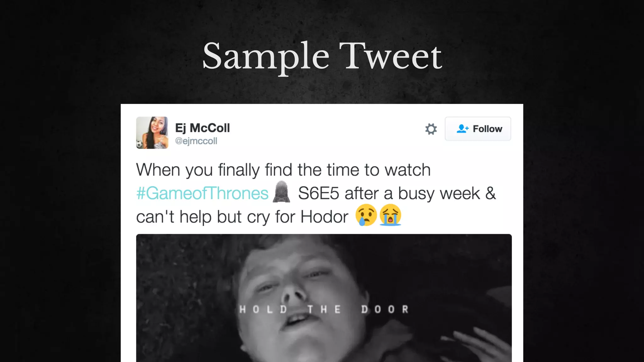644x362 pixels.
Task: Open the #GameofThrones hashtag link
Action: [x=202, y=193]
